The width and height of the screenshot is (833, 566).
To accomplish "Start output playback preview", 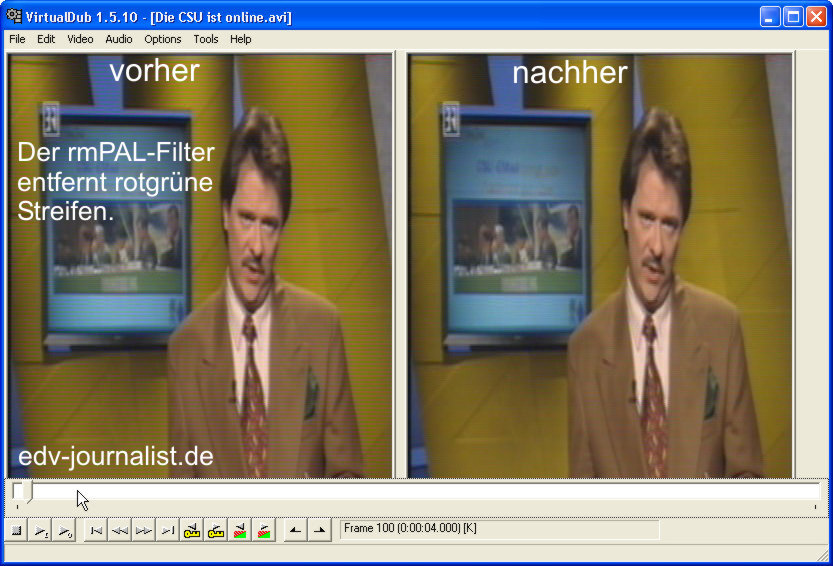I will [65, 530].
